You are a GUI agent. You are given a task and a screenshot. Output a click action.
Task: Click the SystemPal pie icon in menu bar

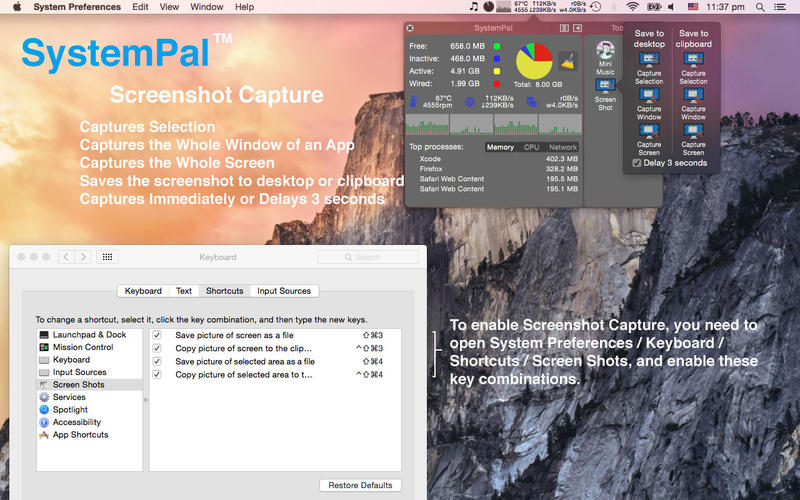489,7
